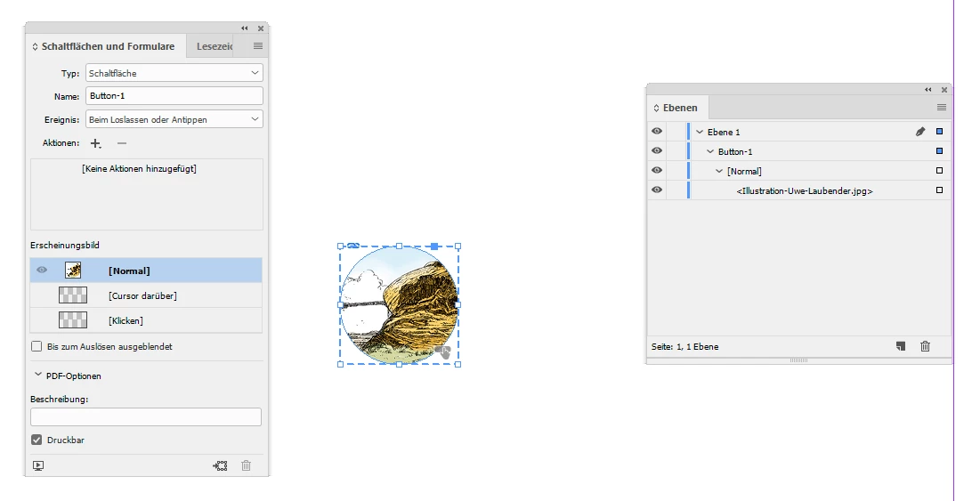
Task: Click the Name field containing Button-1
Action: (174, 95)
